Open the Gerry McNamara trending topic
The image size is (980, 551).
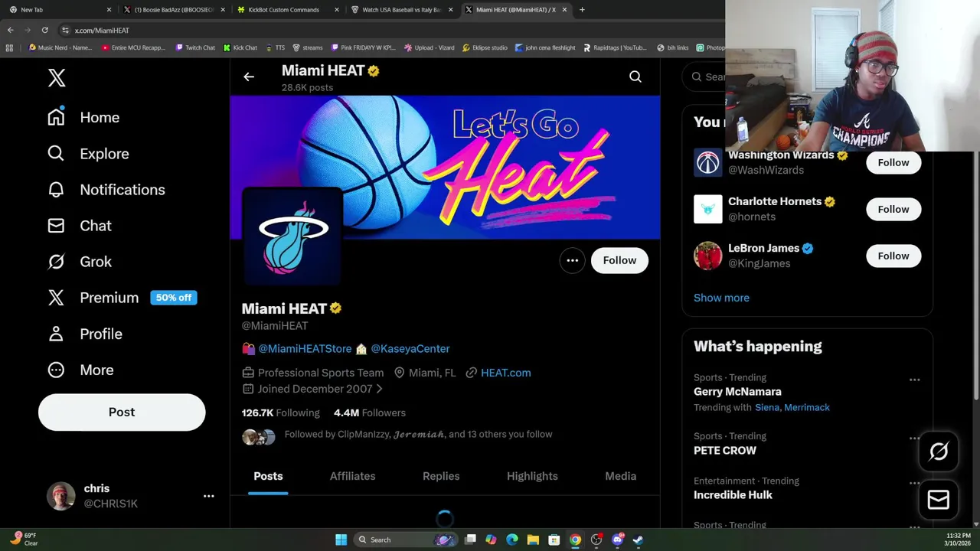tap(737, 392)
